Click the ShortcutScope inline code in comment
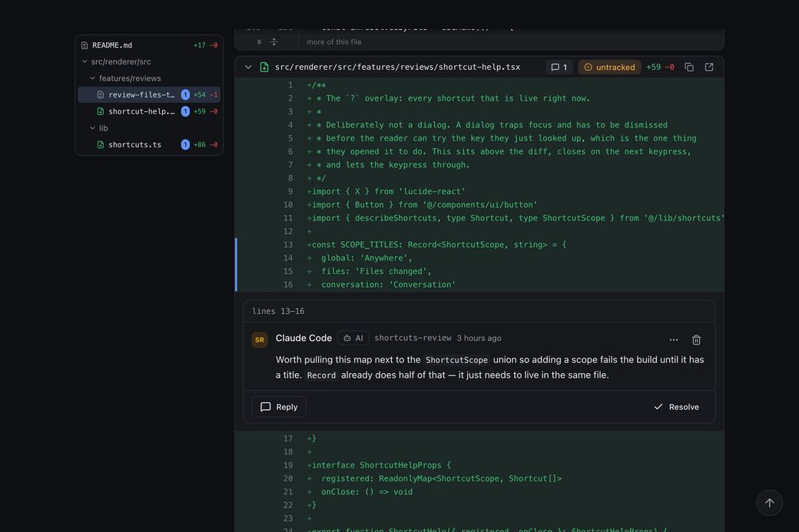Image resolution: width=799 pixels, height=532 pixels. (456, 360)
